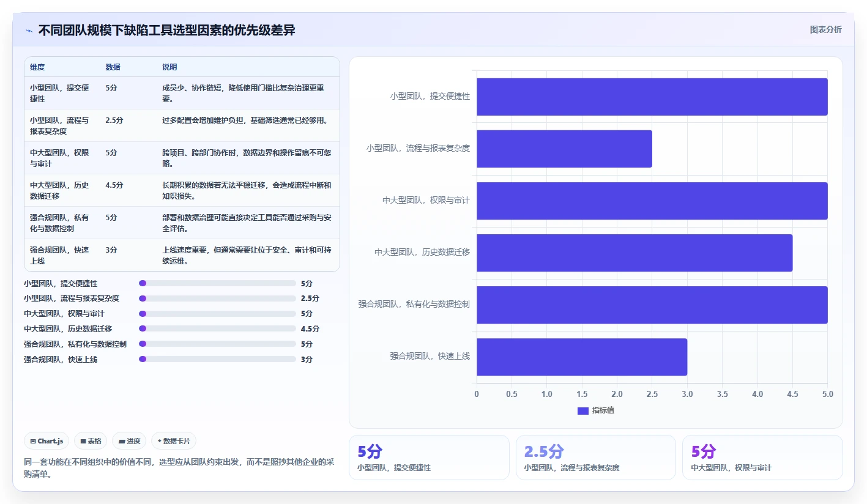
Task: Click x-axis tick value 5.0
Action: coord(827,394)
